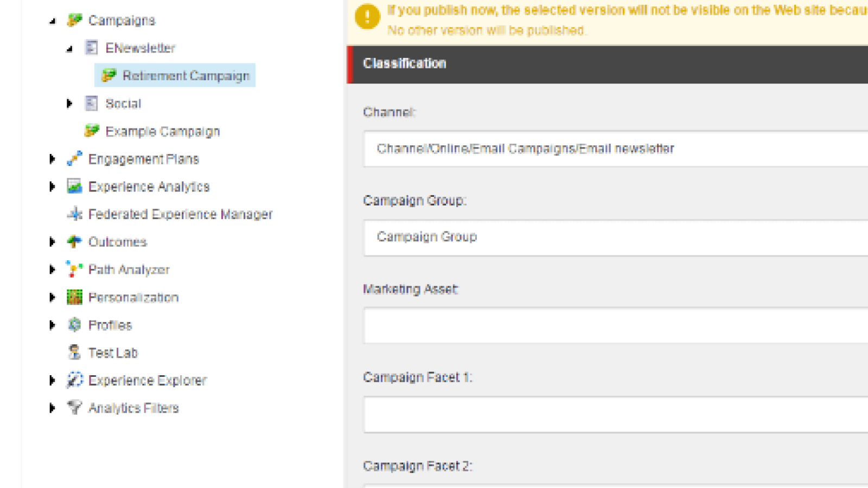
Task: Click the Profiles gear icon
Action: [74, 325]
